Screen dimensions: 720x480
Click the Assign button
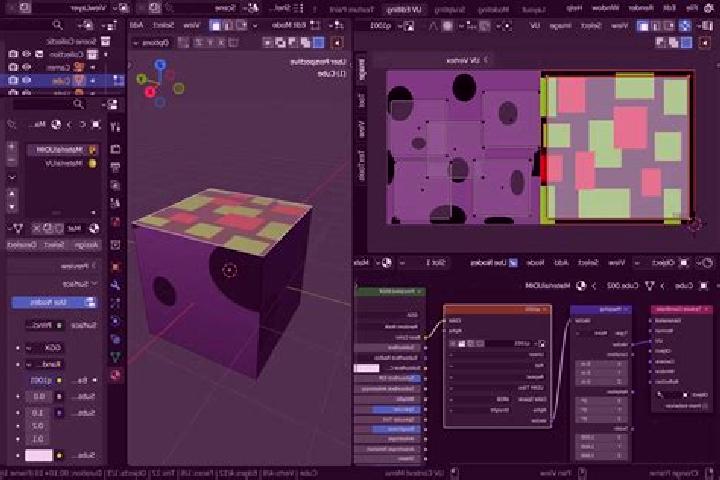86,245
